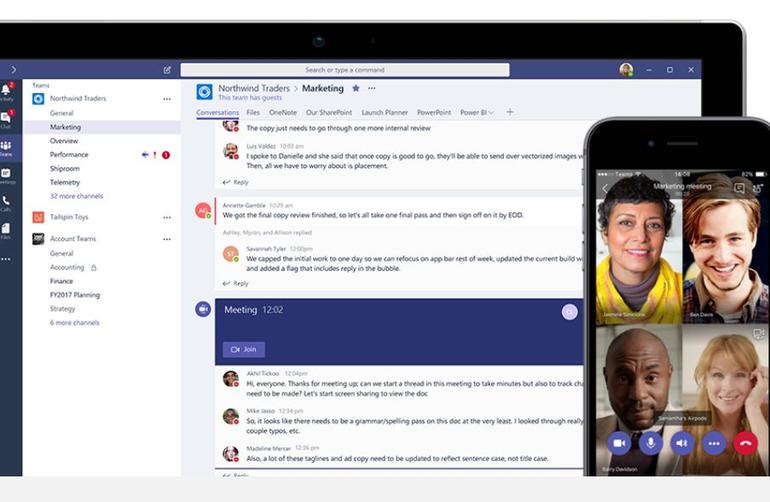770x502 pixels.
Task: Select General channel under Northwind Traders
Action: (61, 113)
